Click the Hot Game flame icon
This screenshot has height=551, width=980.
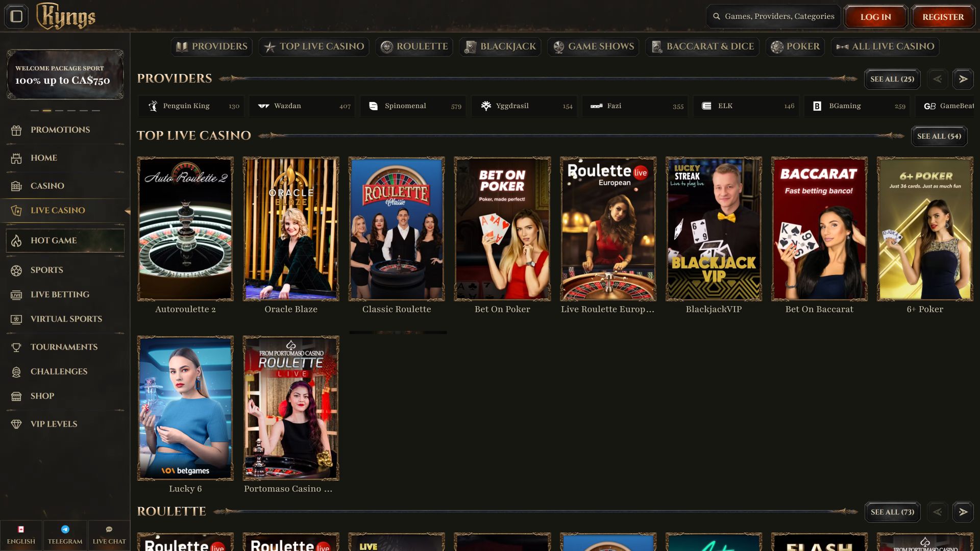[x=16, y=241]
